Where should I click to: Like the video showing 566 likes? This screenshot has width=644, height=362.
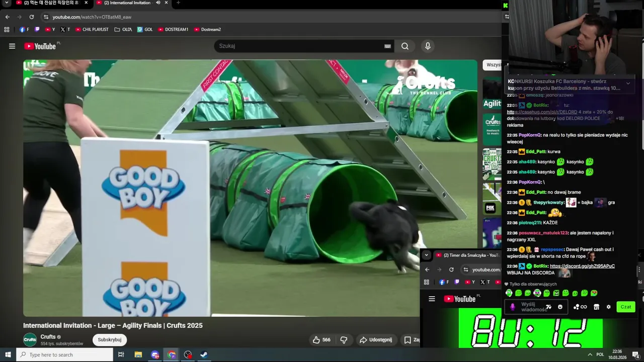[x=321, y=340]
